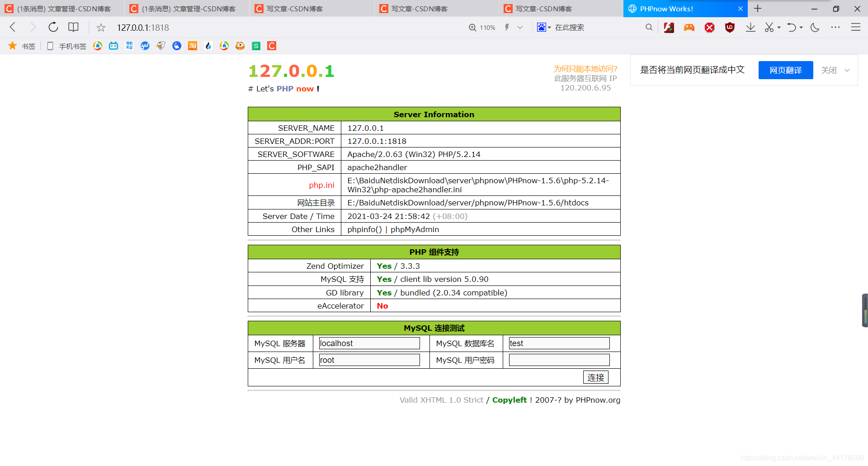The height and width of the screenshot is (466, 868).
Task: Open a new tab with plus button
Action: [x=758, y=9]
